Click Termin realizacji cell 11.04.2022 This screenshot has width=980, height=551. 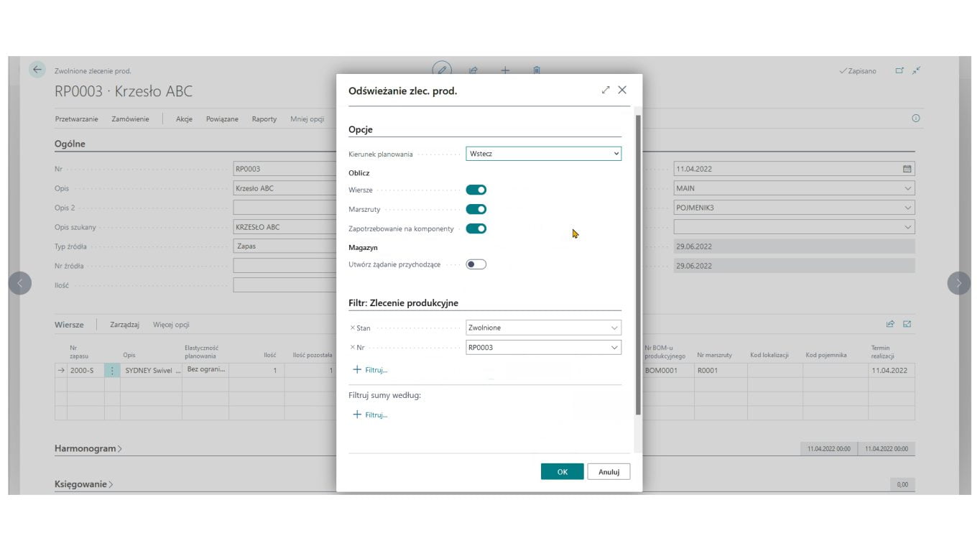[891, 371]
